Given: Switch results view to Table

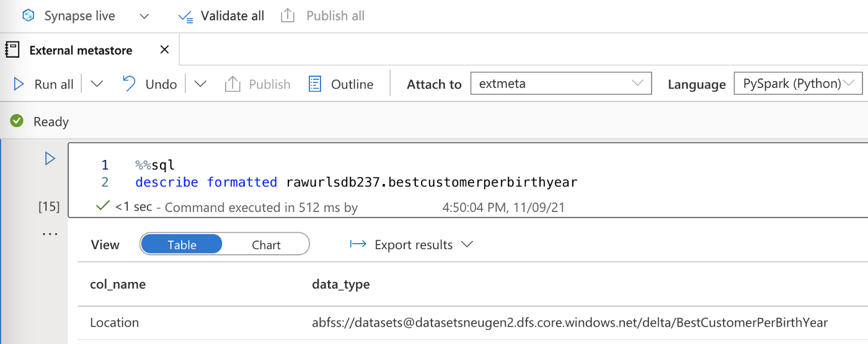Looking at the screenshot, I should pyautogui.click(x=182, y=245).
